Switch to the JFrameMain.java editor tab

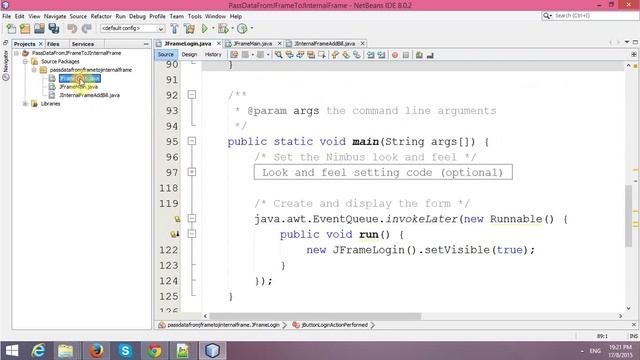(x=253, y=43)
